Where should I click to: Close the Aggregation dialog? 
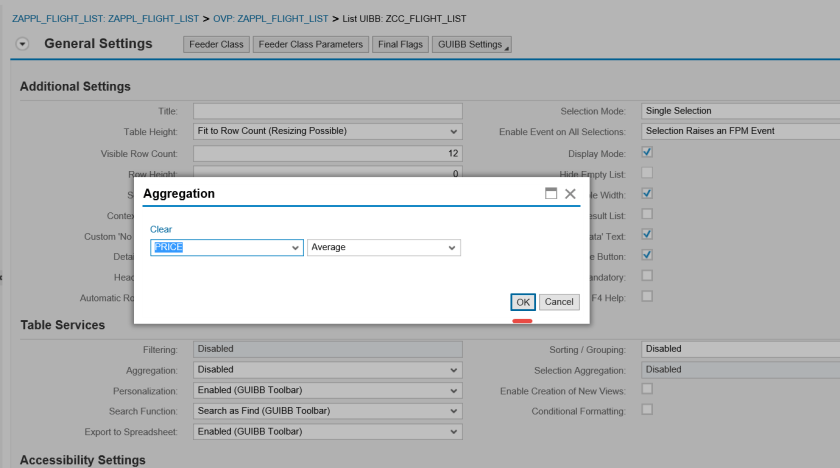tap(570, 194)
